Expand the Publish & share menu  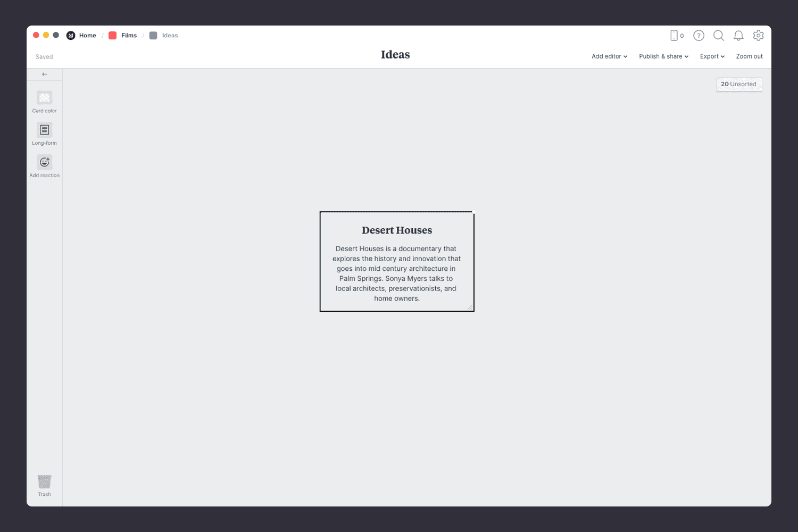[x=663, y=56]
